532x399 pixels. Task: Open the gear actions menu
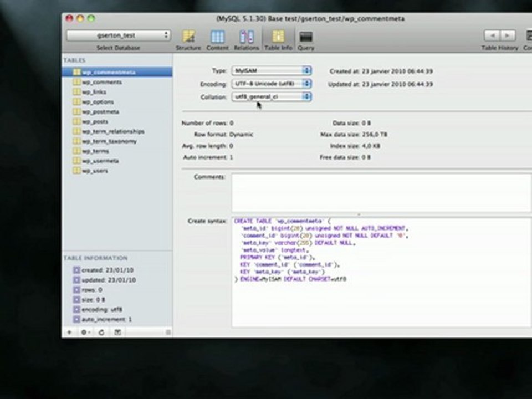pyautogui.click(x=85, y=332)
